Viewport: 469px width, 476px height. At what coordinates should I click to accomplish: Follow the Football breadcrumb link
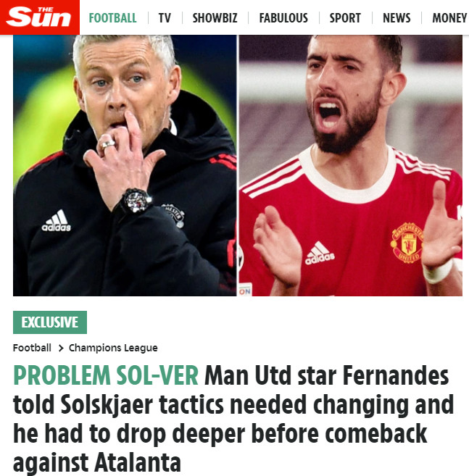coord(32,348)
